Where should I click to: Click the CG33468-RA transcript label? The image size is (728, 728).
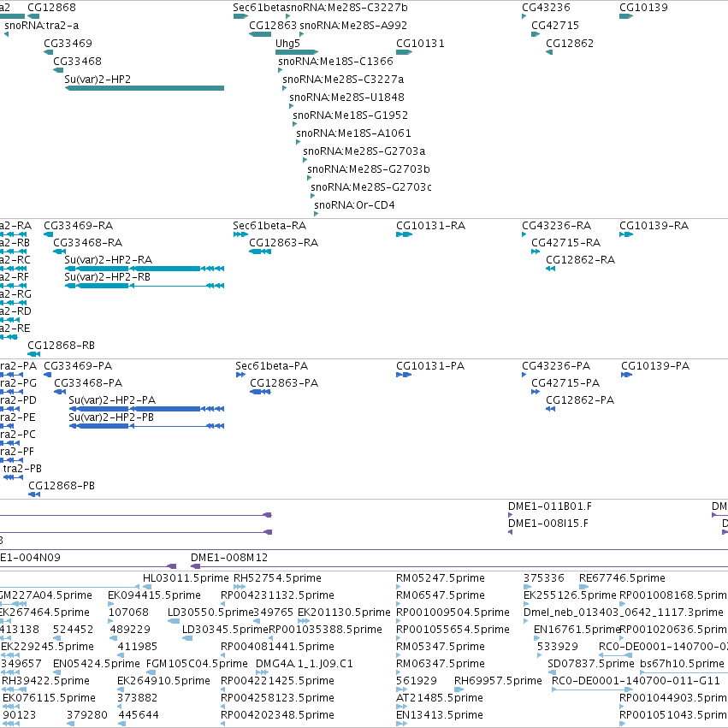[88, 243]
